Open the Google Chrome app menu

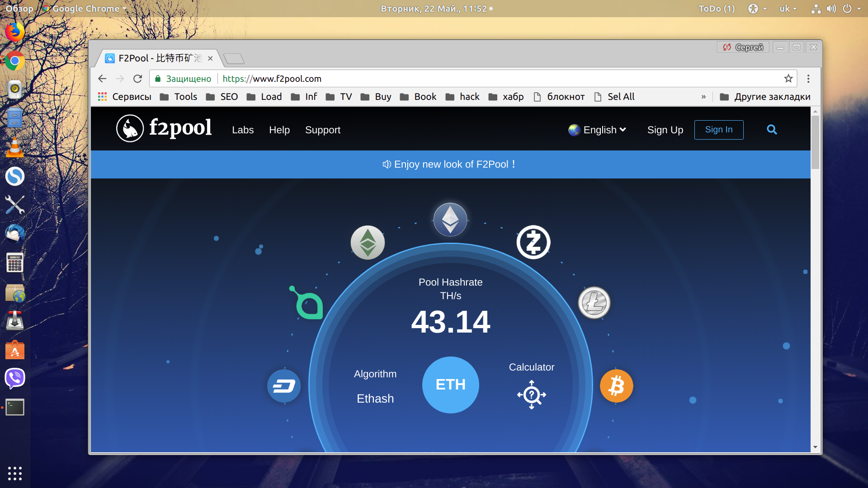(85, 9)
